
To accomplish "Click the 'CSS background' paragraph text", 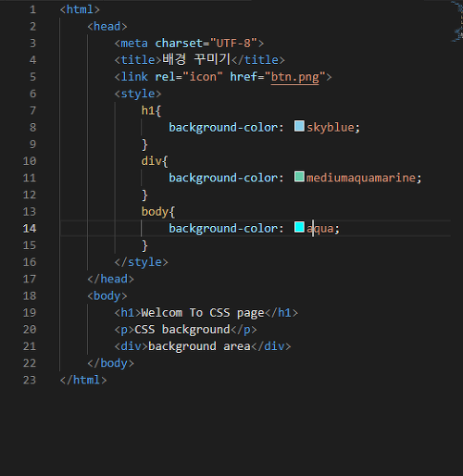I will click(182, 330).
